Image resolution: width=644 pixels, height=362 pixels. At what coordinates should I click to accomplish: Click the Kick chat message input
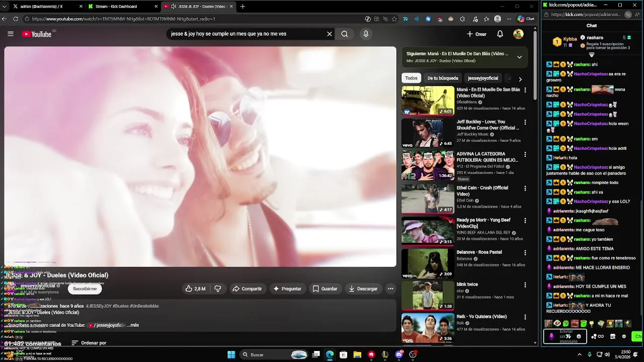565,337
